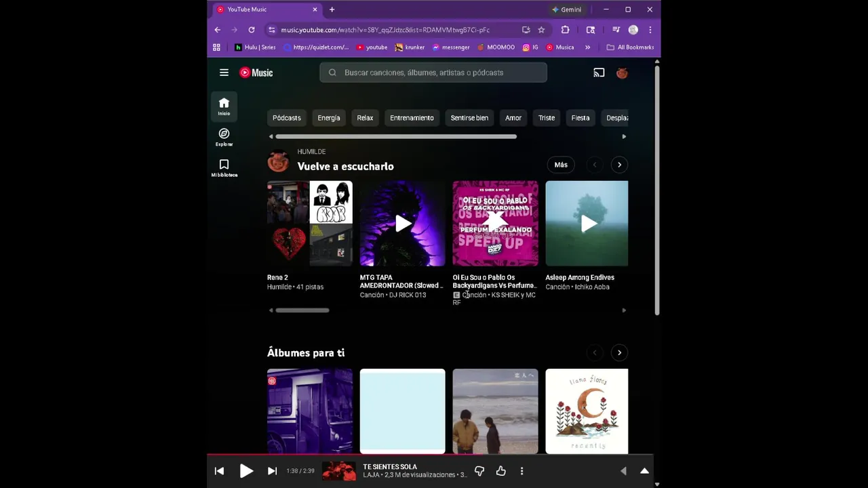868x488 pixels.
Task: Play Oi Eu Sou o Pablo thumbnail
Action: (496, 224)
